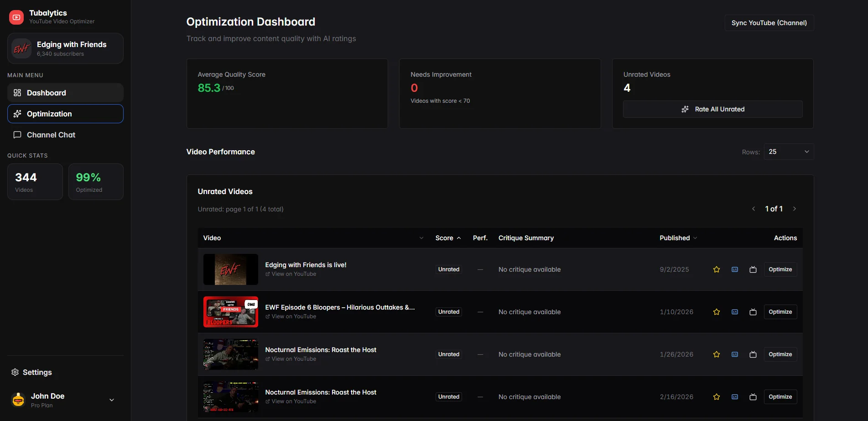Toggle sorting on the Score column header

click(x=447, y=238)
